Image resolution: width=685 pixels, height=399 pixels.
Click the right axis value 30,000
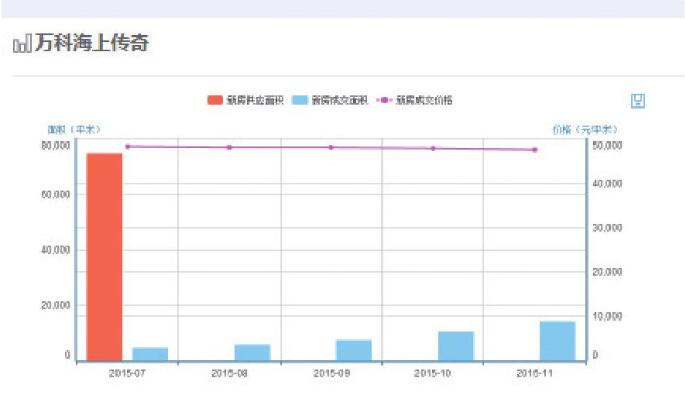coord(607,228)
